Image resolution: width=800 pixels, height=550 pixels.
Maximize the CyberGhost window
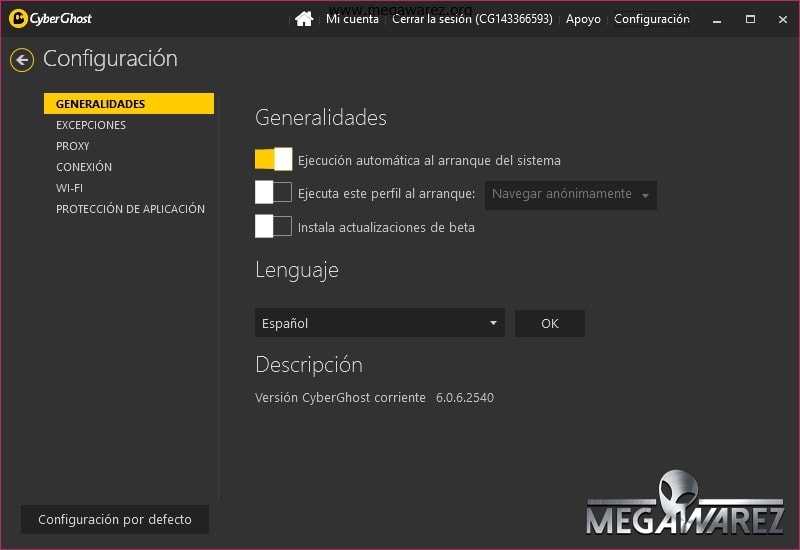pos(750,19)
